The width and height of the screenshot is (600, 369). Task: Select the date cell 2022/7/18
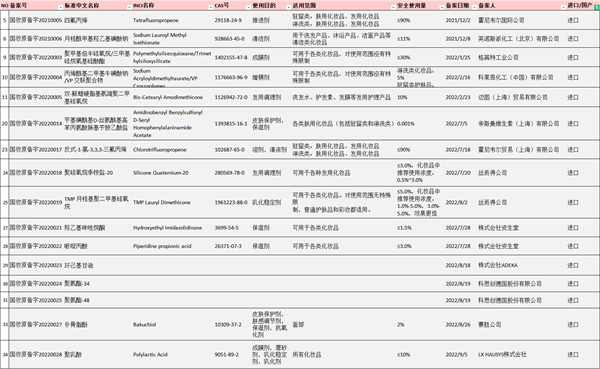[460, 150]
